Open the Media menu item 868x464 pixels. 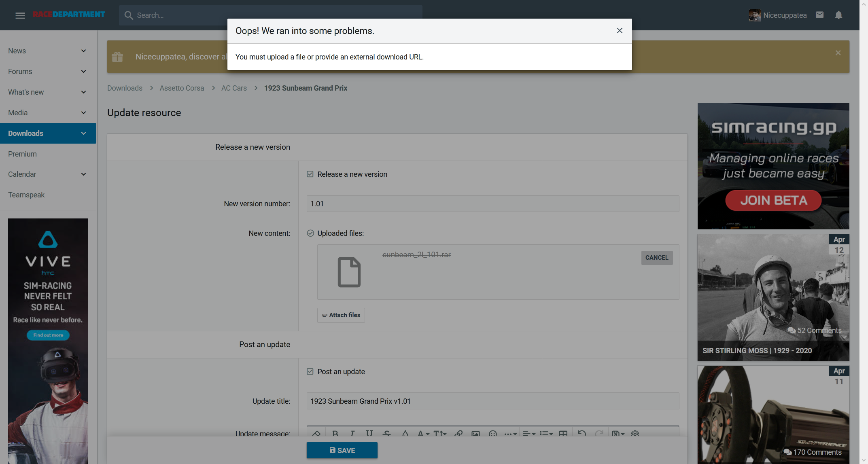click(18, 113)
